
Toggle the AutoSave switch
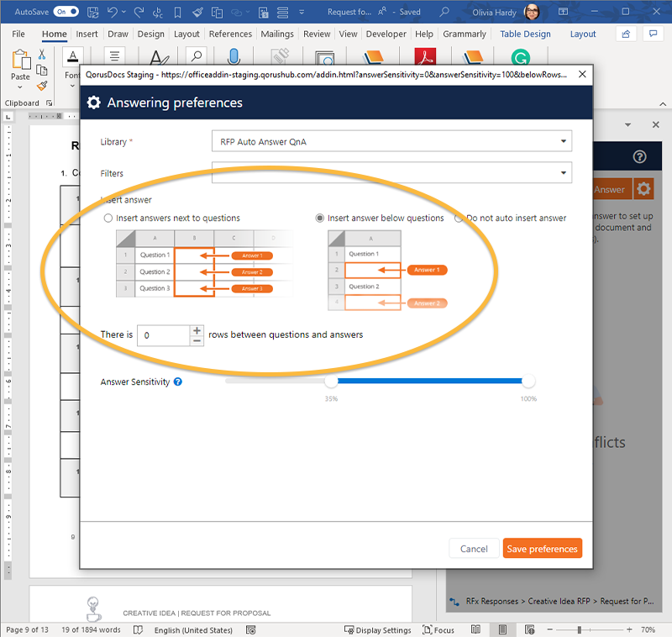65,13
